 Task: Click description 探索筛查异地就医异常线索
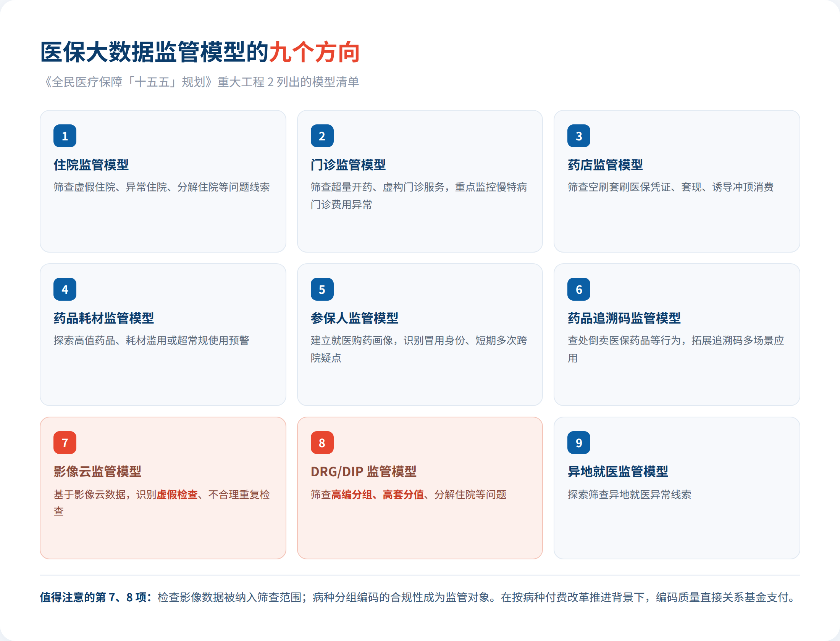(x=629, y=494)
